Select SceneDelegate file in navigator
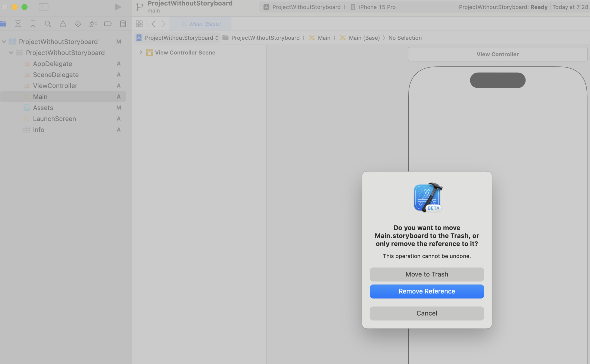The image size is (590, 364). click(56, 75)
